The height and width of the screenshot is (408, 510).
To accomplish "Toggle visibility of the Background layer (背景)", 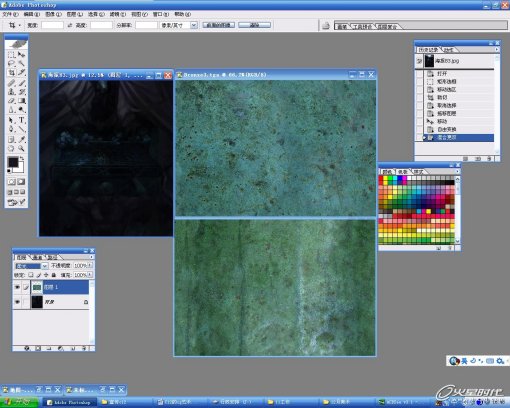I will pyautogui.click(x=17, y=302).
